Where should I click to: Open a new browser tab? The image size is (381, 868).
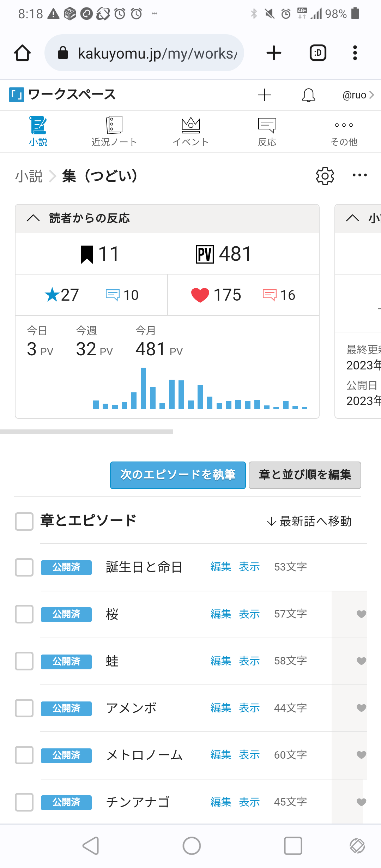click(x=274, y=53)
